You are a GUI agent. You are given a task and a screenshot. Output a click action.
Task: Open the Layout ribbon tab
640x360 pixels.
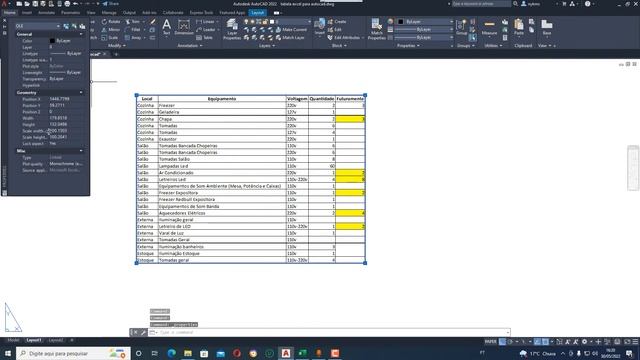point(258,13)
